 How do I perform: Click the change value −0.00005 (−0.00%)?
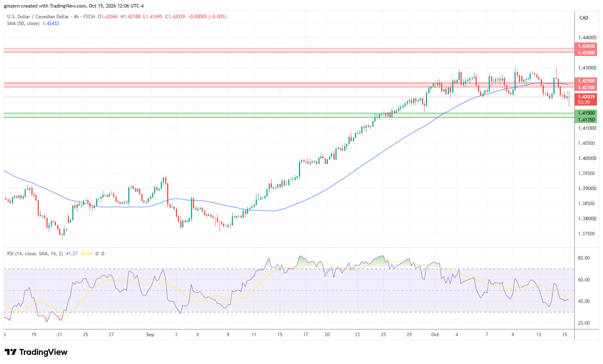(207, 17)
